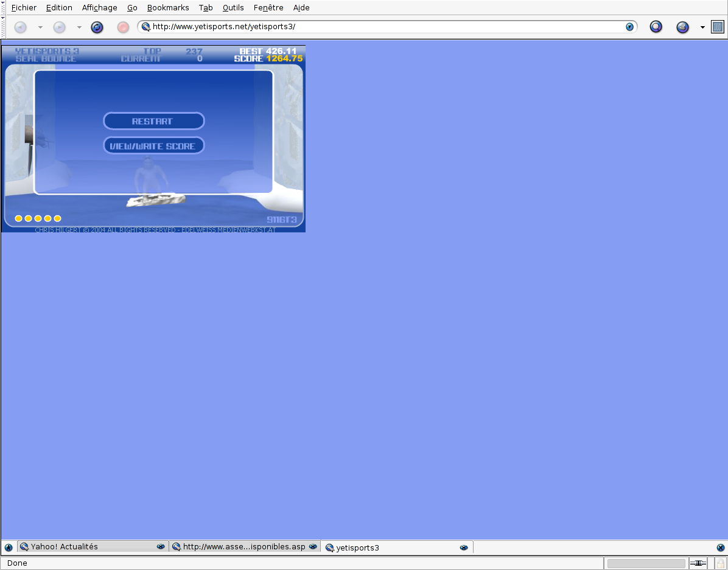This screenshot has height=570, width=728.
Task: Click the BEST value 426.11
Action: pos(281,51)
